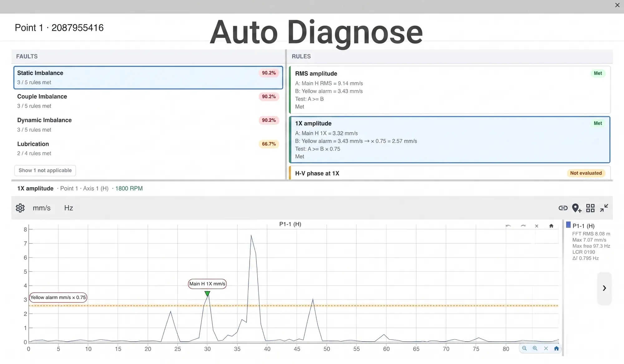The image size is (624, 364).
Task: Expand the side panel with right chevron
Action: (604, 288)
